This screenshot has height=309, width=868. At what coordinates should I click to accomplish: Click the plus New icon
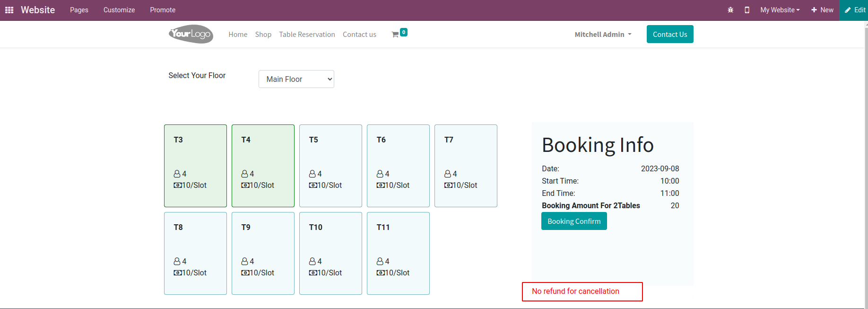point(814,10)
